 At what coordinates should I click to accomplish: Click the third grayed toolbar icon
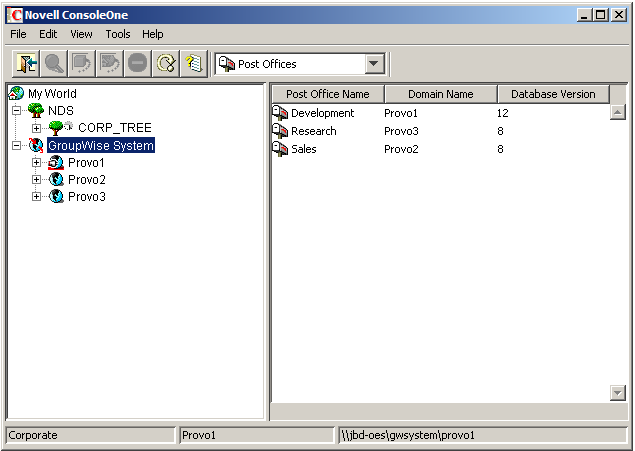tap(82, 64)
